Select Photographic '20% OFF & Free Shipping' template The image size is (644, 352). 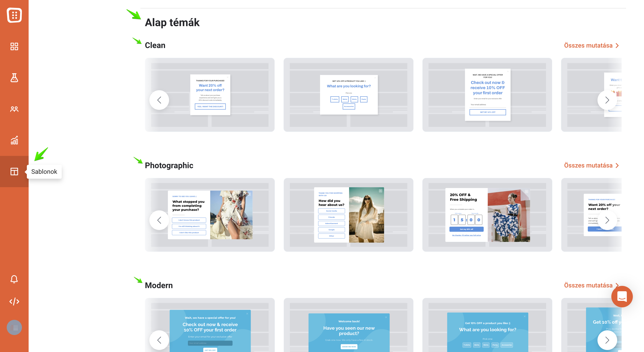click(x=487, y=215)
